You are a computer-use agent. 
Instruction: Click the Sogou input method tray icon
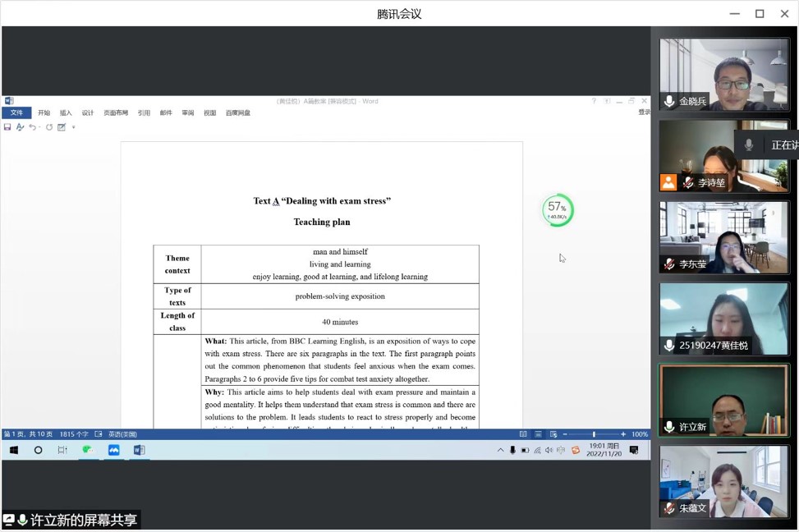(x=576, y=450)
